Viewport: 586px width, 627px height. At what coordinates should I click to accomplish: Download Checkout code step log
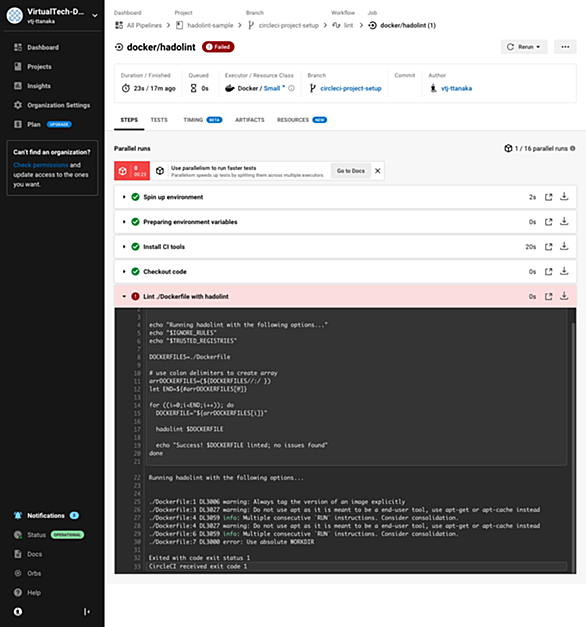click(564, 272)
